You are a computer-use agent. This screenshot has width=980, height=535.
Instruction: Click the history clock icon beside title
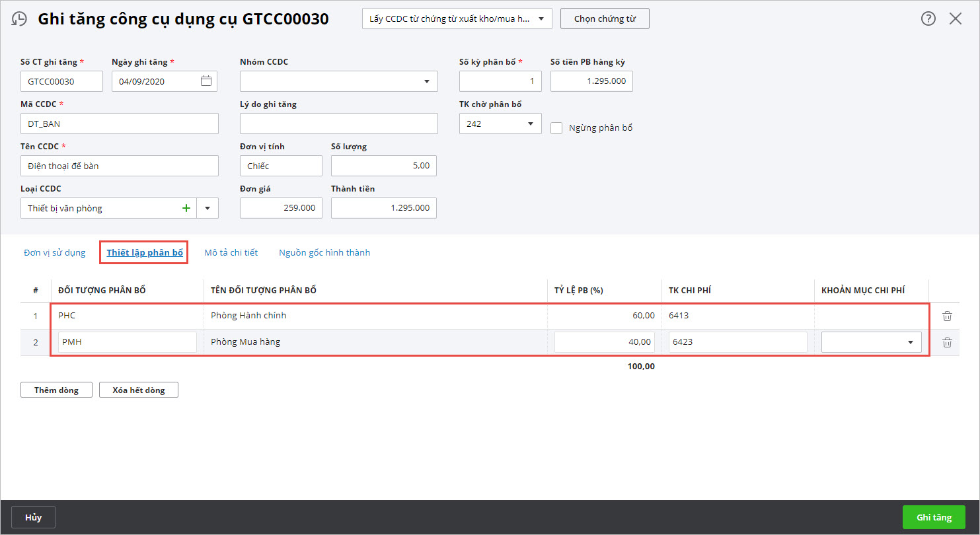click(x=20, y=19)
